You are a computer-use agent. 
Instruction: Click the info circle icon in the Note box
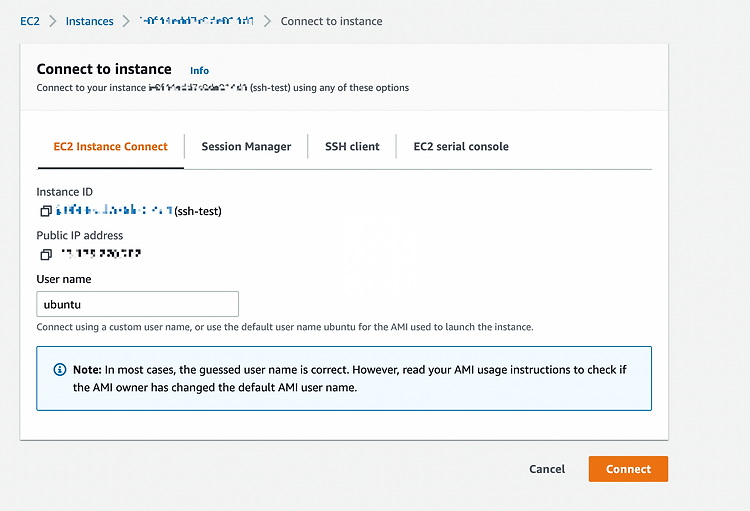[x=60, y=369]
